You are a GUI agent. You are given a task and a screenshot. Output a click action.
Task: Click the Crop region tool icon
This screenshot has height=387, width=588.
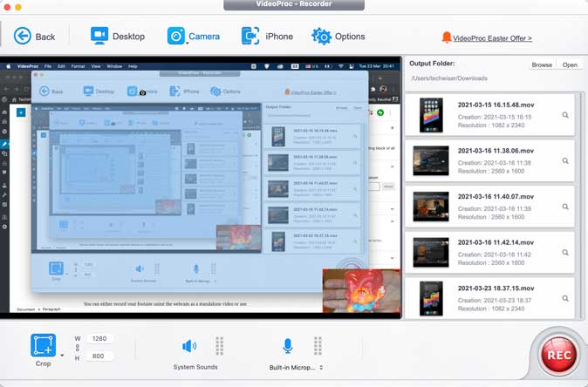click(x=43, y=345)
